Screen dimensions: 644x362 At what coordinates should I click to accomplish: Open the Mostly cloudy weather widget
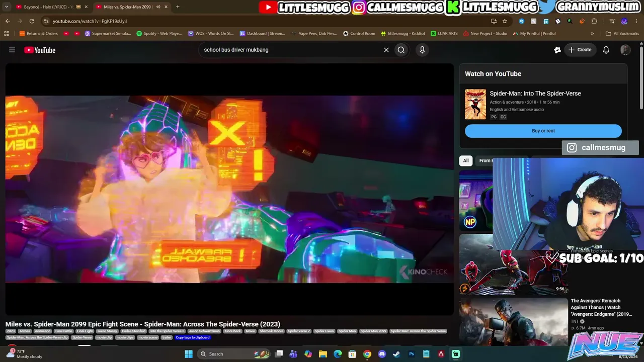pyautogui.click(x=24, y=354)
